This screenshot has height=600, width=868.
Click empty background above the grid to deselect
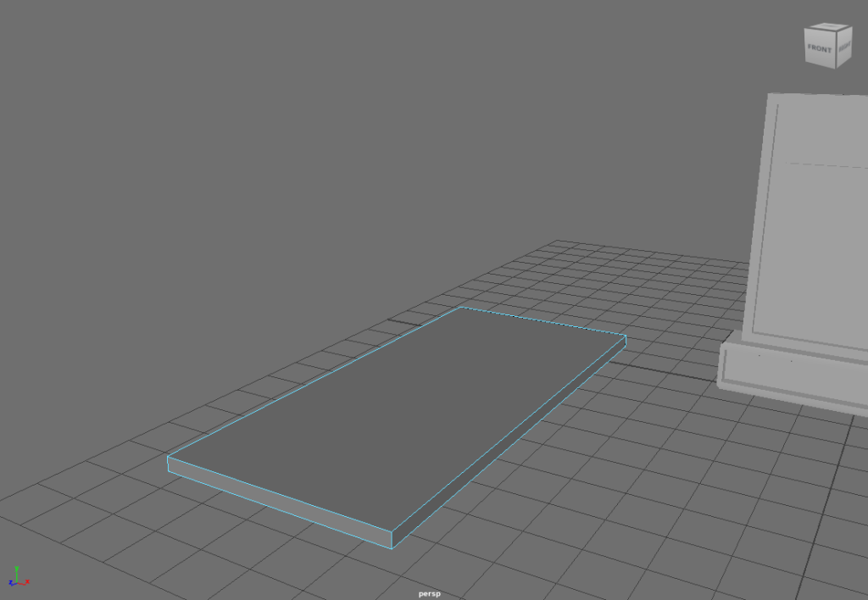[339, 127]
